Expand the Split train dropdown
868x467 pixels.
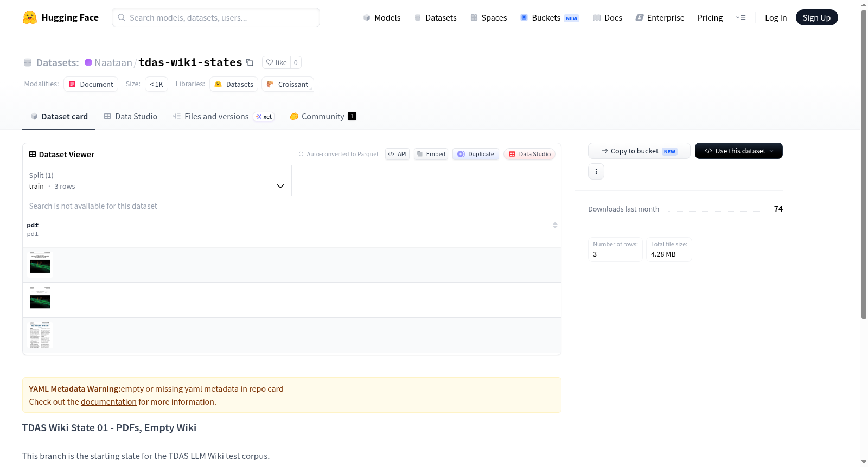[x=157, y=181]
